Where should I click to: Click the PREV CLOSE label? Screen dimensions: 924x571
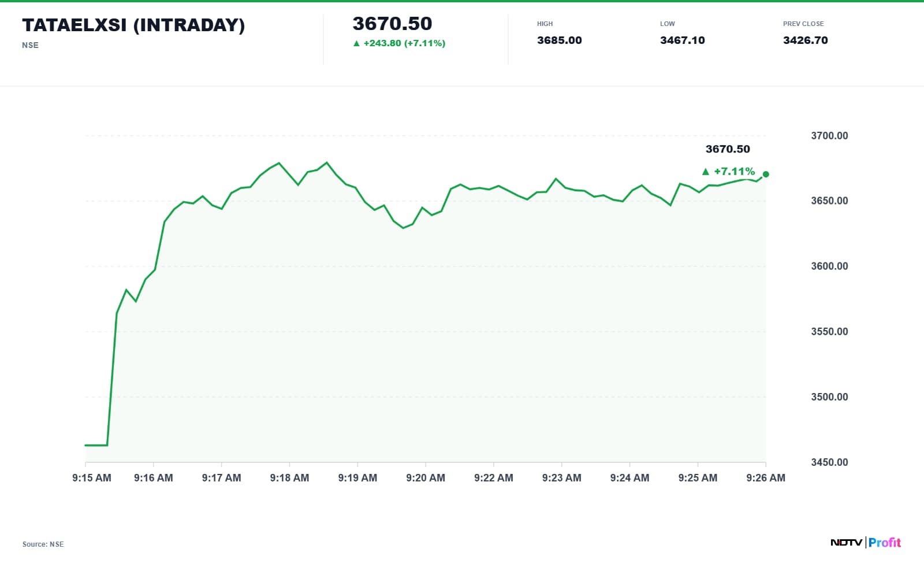pyautogui.click(x=803, y=24)
